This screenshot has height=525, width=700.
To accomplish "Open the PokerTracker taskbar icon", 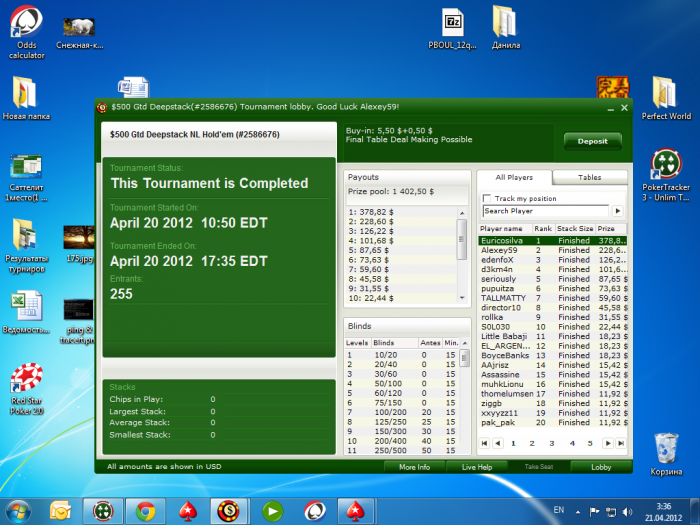I will (103, 512).
